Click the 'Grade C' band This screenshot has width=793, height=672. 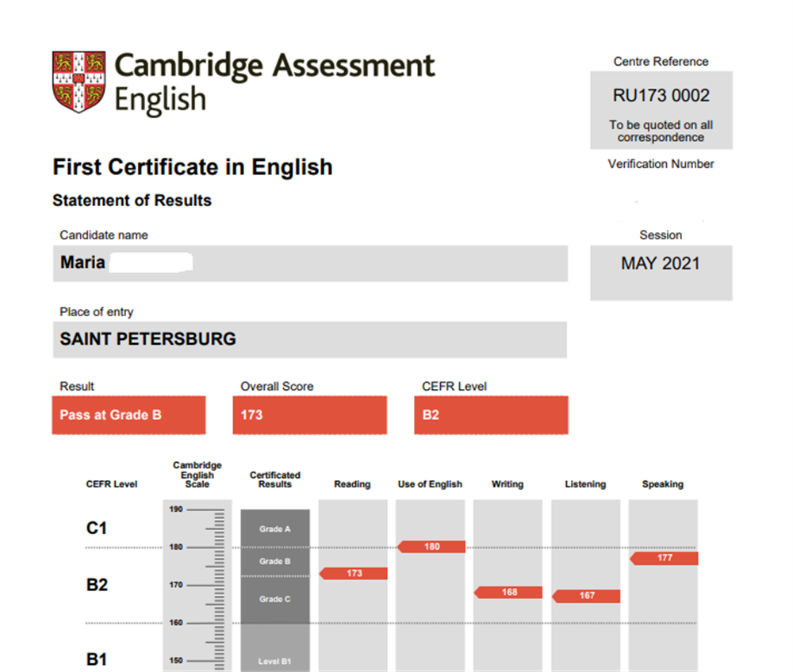click(x=275, y=599)
